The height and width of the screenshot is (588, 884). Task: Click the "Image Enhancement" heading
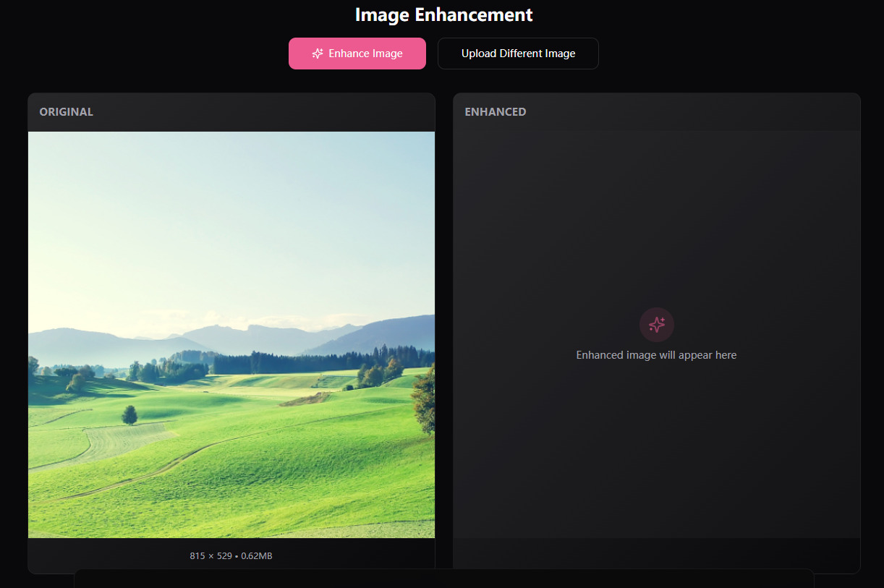coord(443,14)
